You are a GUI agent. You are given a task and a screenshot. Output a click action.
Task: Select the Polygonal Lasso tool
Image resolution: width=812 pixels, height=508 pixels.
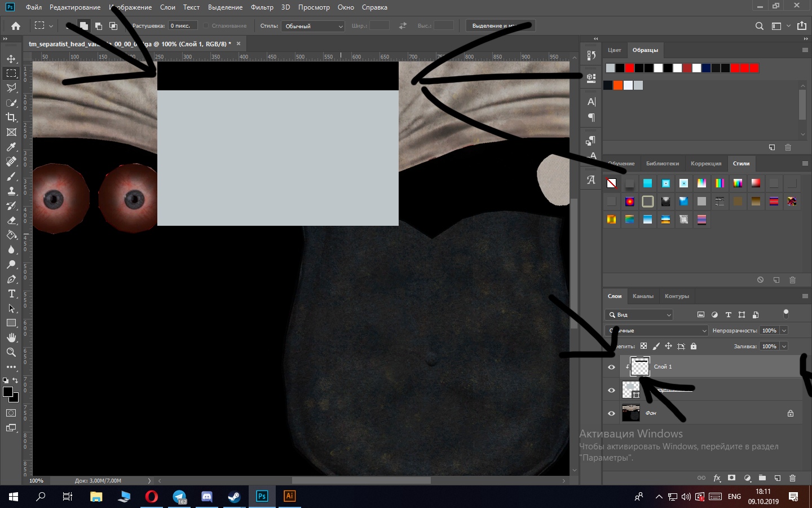click(x=11, y=88)
